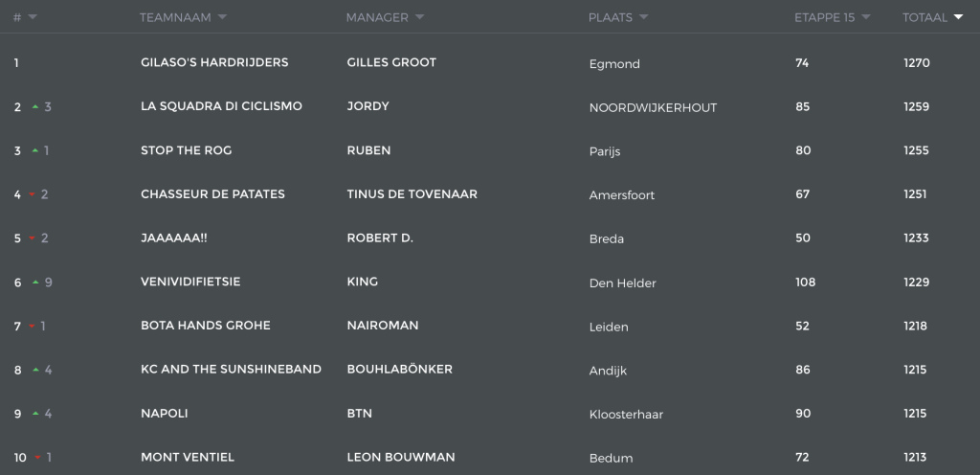
Task: Click red down arrow beside Bota Hands Grohe
Action: coord(32,327)
